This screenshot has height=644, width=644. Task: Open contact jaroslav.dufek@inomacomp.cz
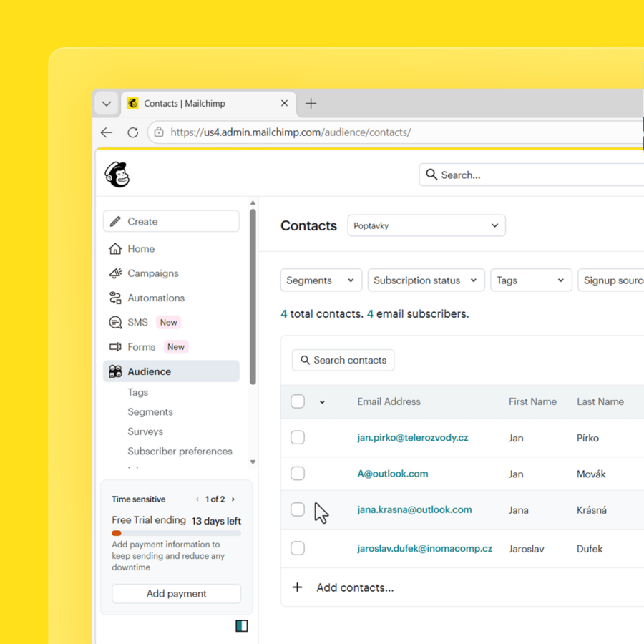[424, 549]
